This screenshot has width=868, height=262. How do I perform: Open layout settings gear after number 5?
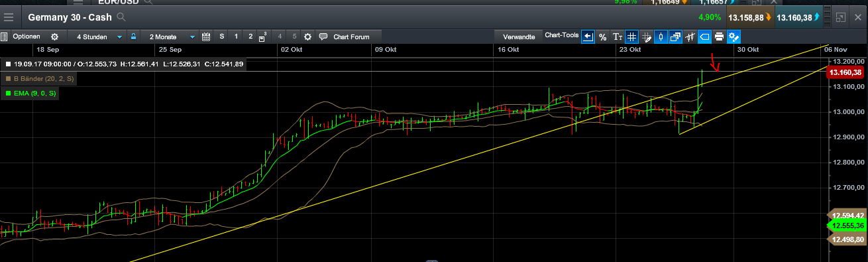point(307,36)
